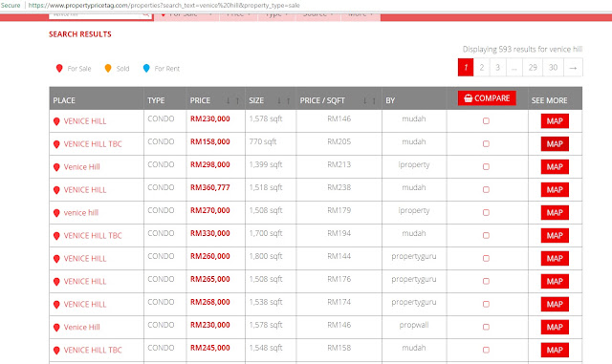
Task: Click the RM238 price per sqft value
Action: (339, 187)
